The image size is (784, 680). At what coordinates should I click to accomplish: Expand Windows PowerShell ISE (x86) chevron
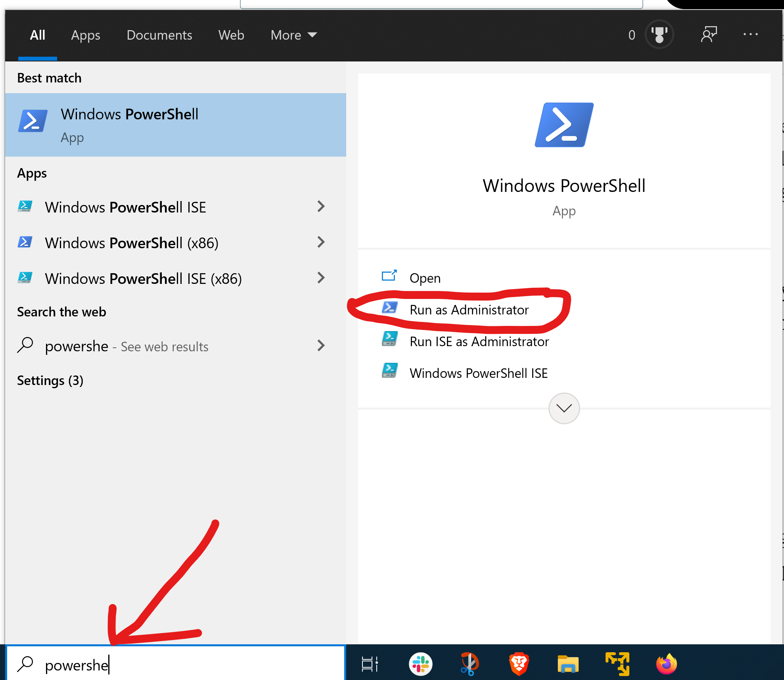click(x=321, y=278)
